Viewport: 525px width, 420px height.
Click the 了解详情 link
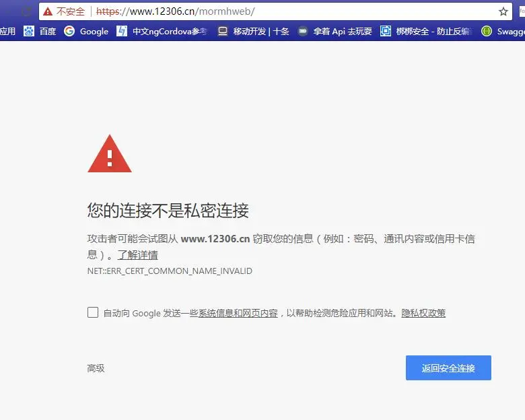[x=137, y=255]
